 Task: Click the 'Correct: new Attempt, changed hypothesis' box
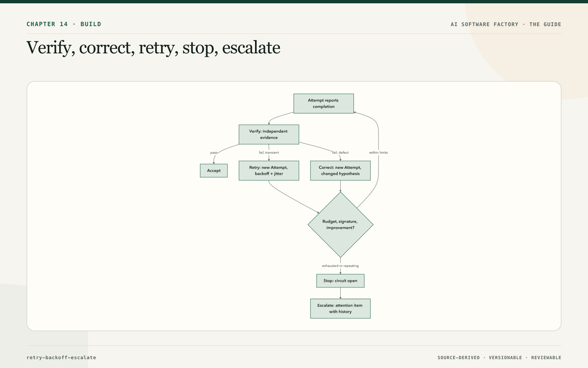click(x=340, y=171)
